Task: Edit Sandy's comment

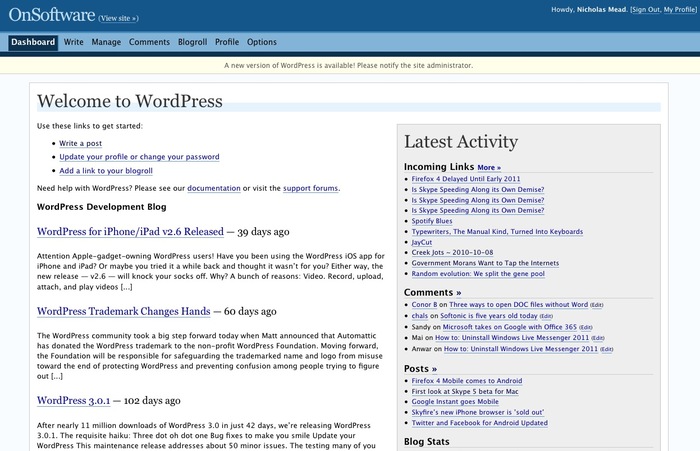Action: tap(586, 327)
